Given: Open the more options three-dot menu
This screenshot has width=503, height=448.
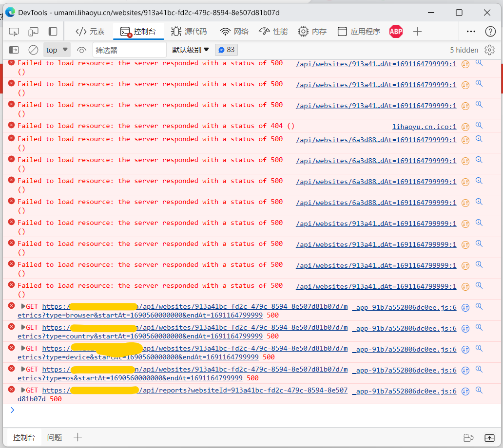Looking at the screenshot, I should tap(470, 32).
